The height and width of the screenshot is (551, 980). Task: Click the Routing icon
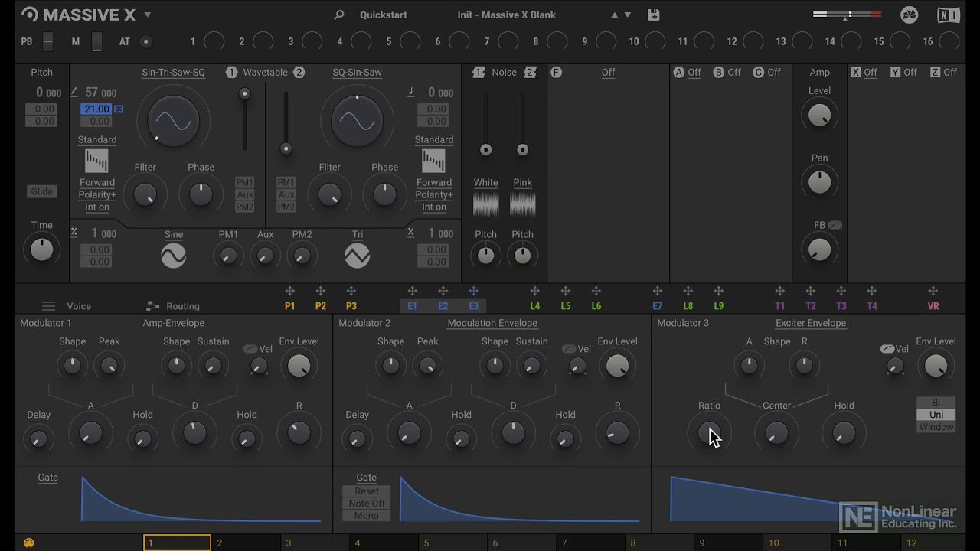tap(153, 306)
